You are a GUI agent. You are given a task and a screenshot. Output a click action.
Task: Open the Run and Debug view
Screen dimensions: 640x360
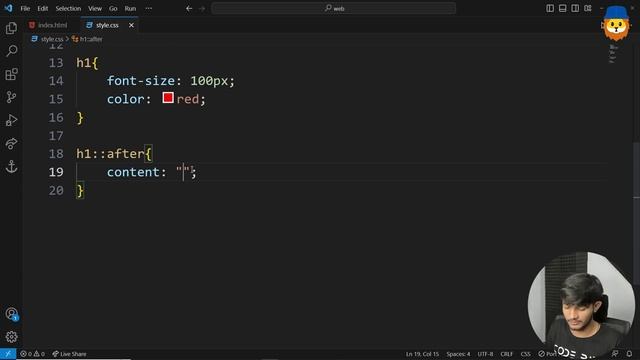click(11, 120)
